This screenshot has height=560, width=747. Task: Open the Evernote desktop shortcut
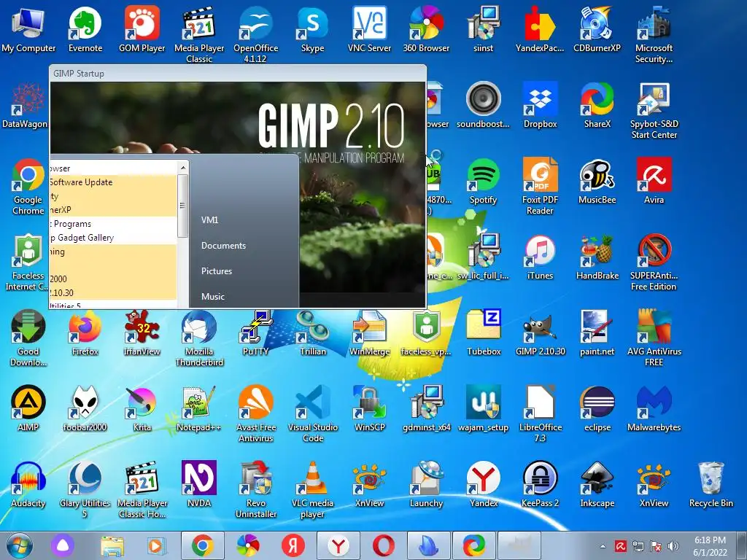(x=85, y=29)
